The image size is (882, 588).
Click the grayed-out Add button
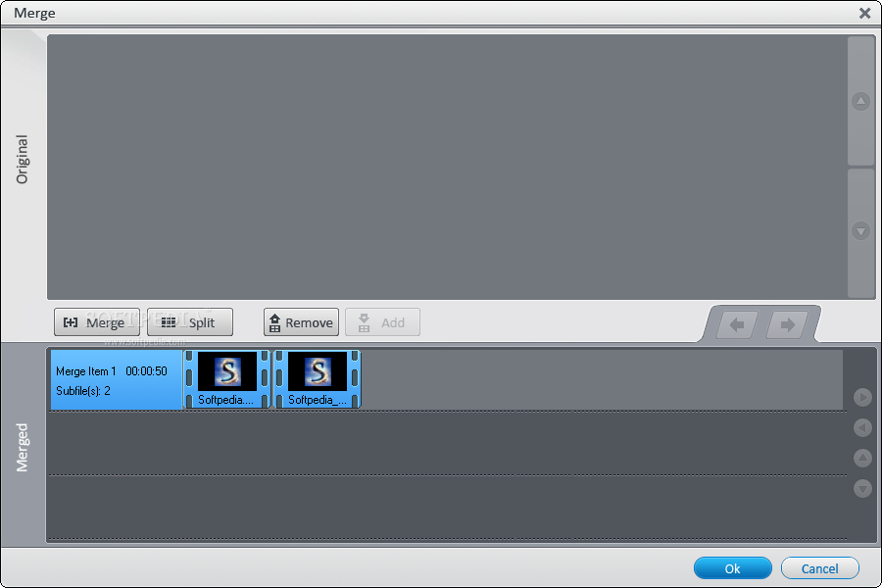click(x=382, y=322)
